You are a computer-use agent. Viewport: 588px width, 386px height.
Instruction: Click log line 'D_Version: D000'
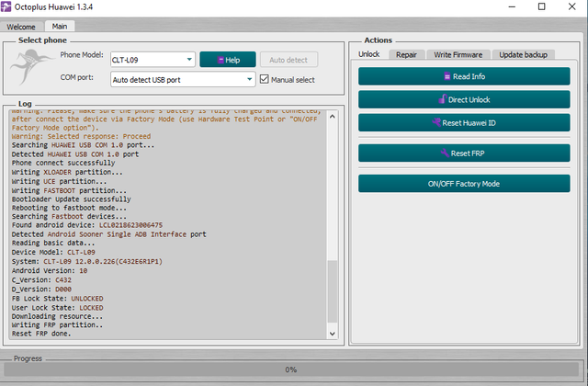[x=41, y=289]
